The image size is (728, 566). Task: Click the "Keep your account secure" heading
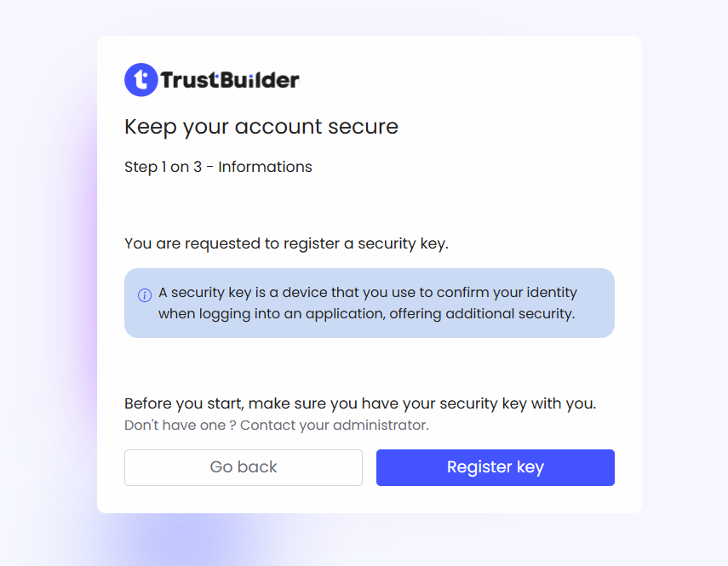coord(261,127)
